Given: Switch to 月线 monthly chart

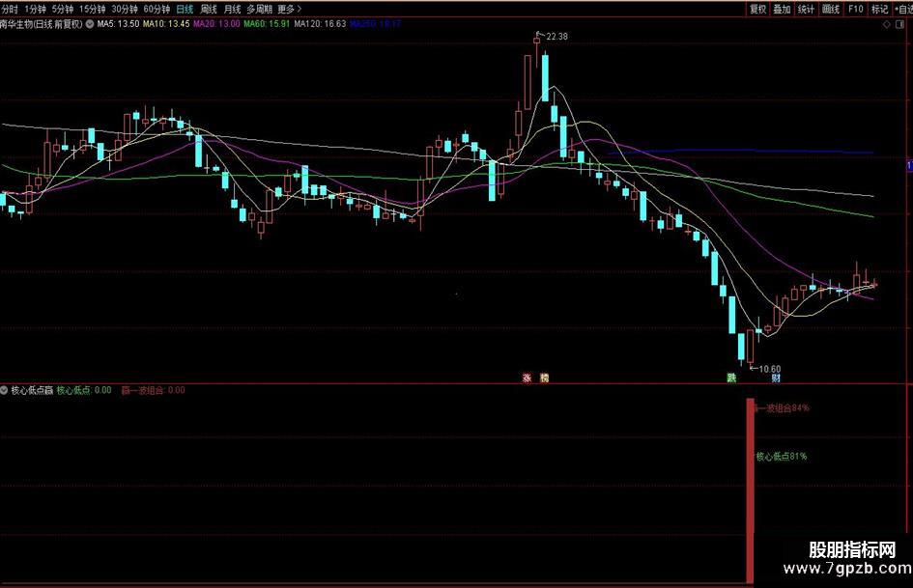Looking at the screenshot, I should (232, 9).
